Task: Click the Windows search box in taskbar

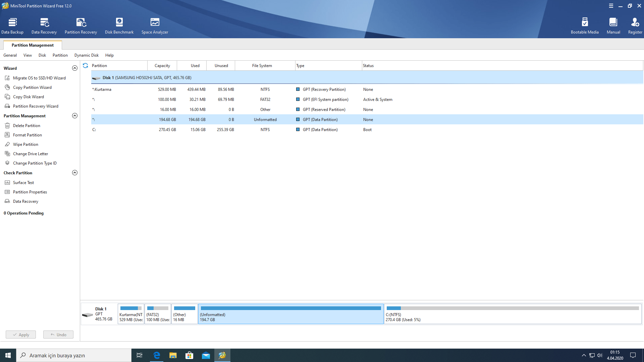Action: (x=74, y=355)
